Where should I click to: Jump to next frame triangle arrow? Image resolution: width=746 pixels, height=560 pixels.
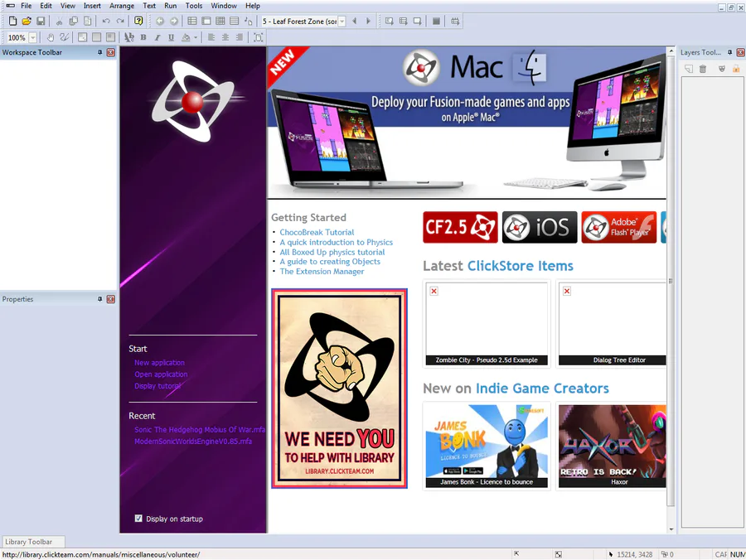pyautogui.click(x=368, y=21)
